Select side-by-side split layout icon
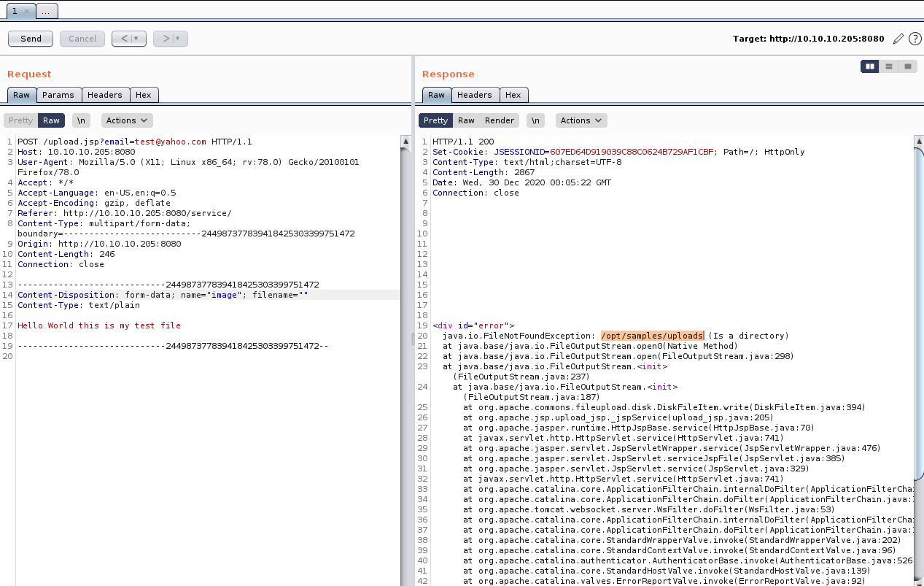The width and height of the screenshot is (924, 586). [x=869, y=66]
